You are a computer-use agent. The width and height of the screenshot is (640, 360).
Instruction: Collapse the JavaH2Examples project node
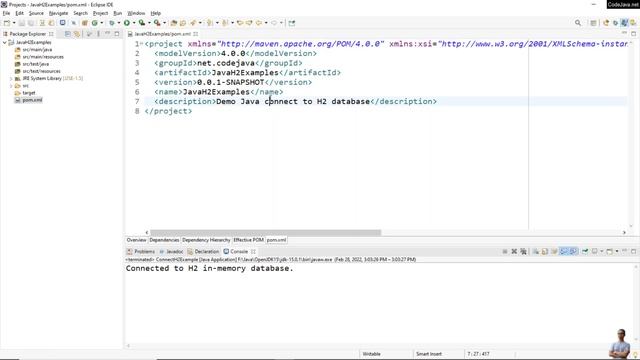4,42
